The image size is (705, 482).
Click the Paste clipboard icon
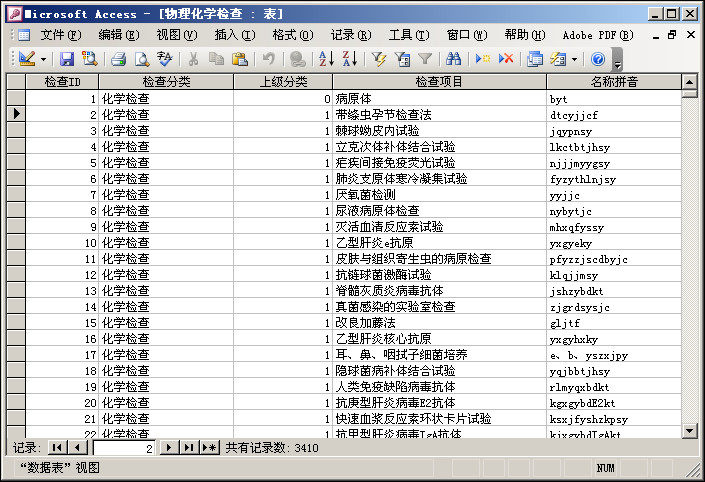click(x=240, y=59)
